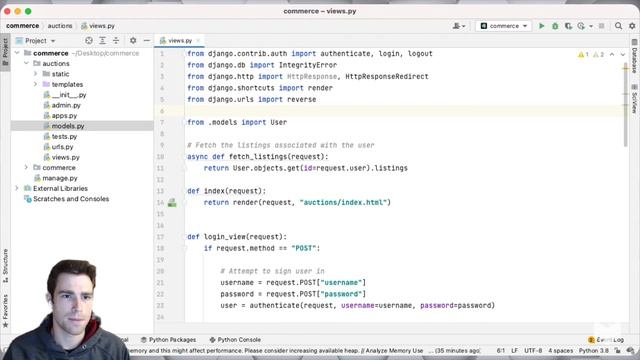Screen dimensions: 640x360
Task: Click the UTF-8 encoding widget
Action: coord(533,351)
